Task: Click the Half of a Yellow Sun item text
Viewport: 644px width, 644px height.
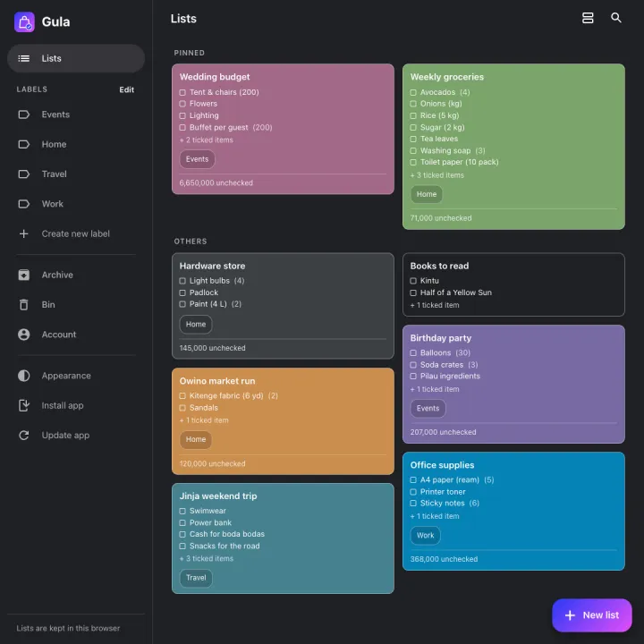Action: tap(456, 292)
